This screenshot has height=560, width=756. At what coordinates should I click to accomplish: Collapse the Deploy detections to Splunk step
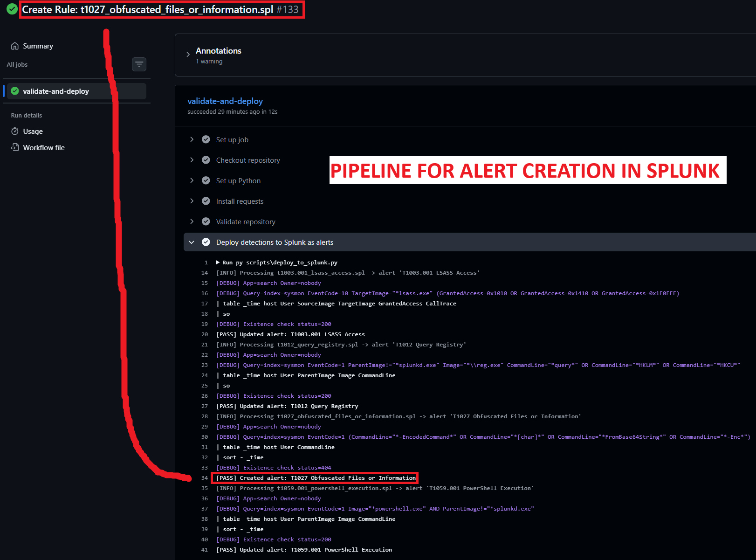point(192,242)
